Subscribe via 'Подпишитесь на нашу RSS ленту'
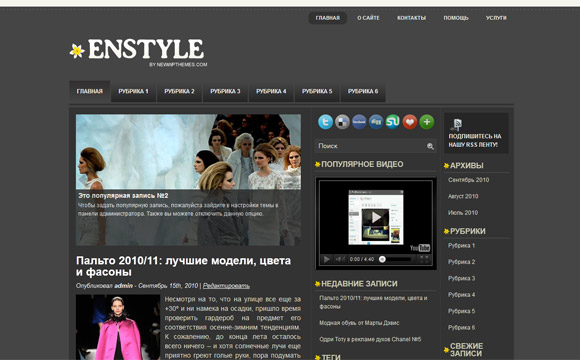This screenshot has width=580, height=360. (x=475, y=141)
